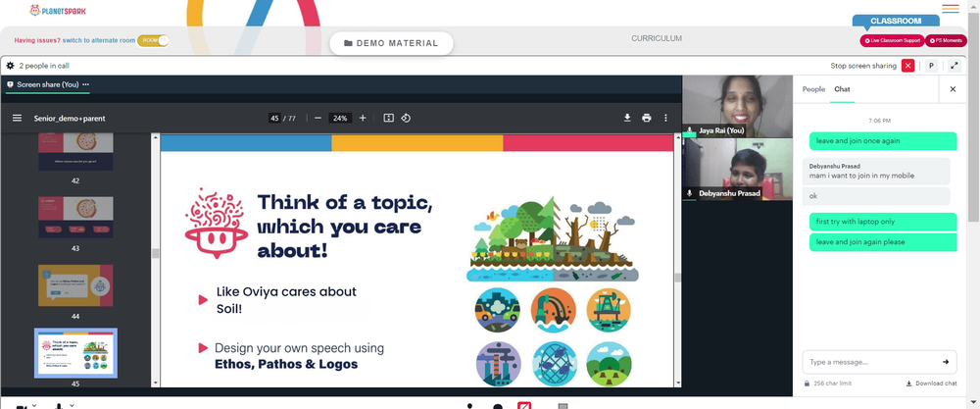Open the call settings gear icon
The width and height of the screenshot is (980, 409).
click(10, 66)
